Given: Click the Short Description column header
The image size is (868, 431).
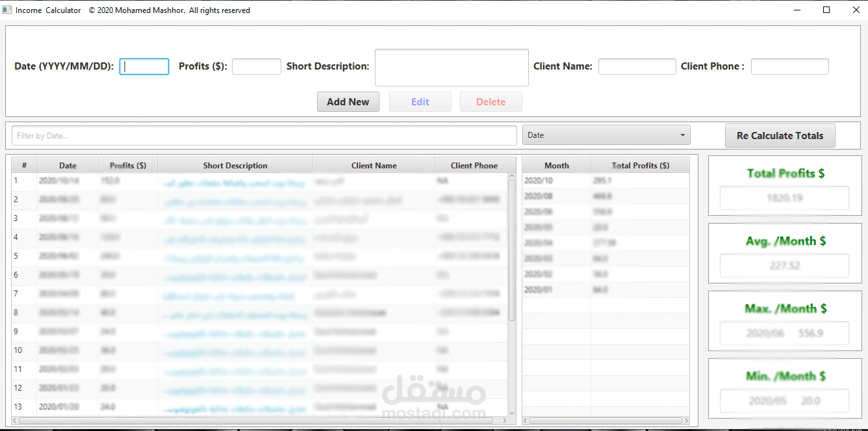Looking at the screenshot, I should [235, 165].
